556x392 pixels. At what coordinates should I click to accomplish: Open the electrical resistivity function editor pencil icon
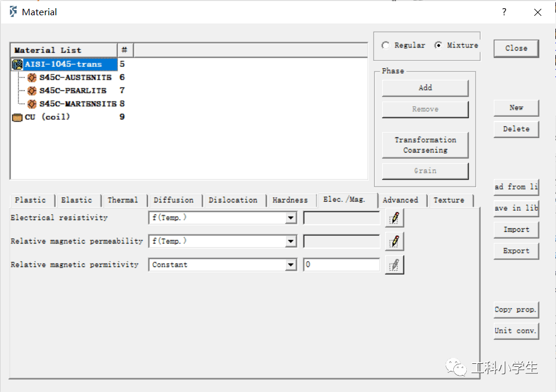[x=395, y=218]
